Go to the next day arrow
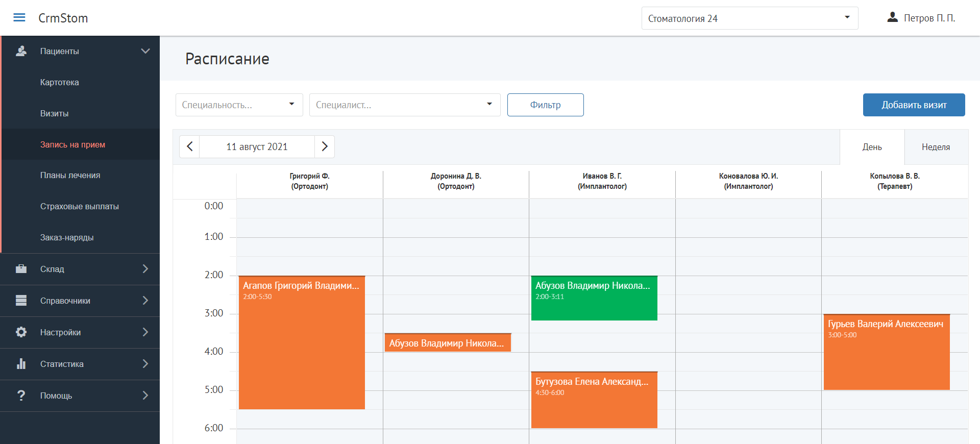Screen dimensions: 980x444 pyautogui.click(x=325, y=146)
